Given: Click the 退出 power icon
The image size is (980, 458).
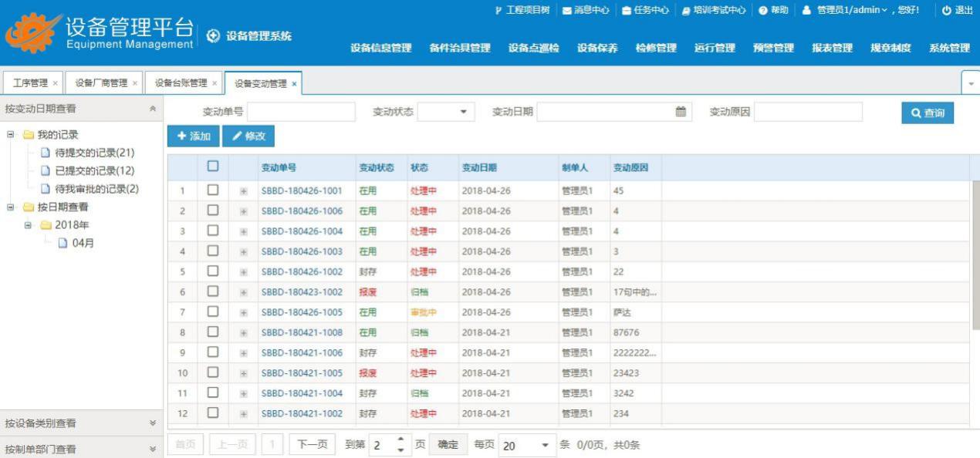Looking at the screenshot, I should tap(946, 11).
